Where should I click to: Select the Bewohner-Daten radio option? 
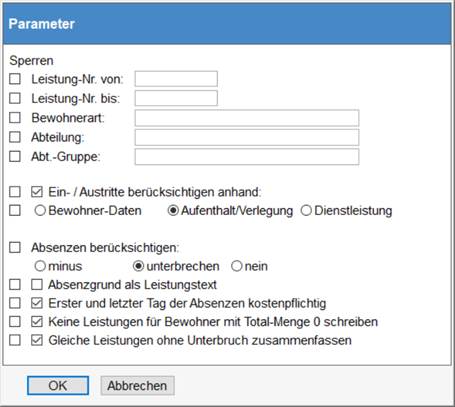(40, 211)
